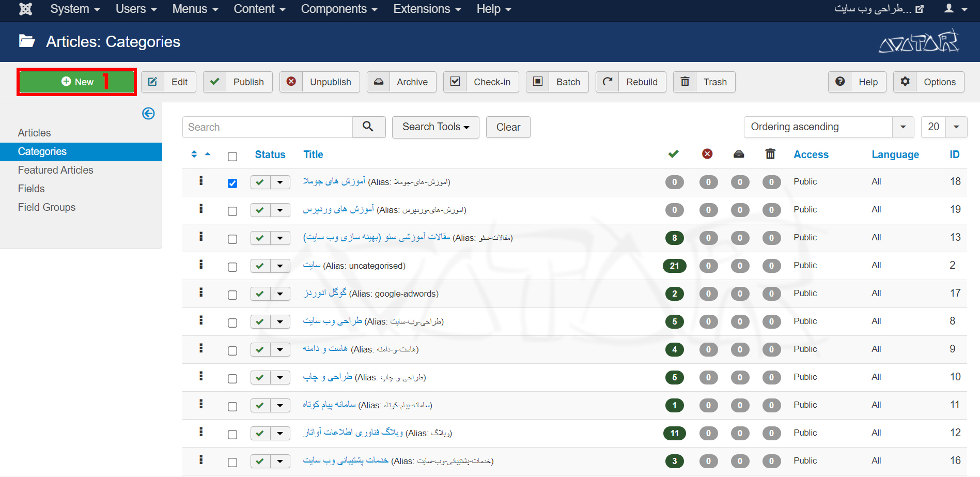Open status dropdown arrow for row ID 13
The width and height of the screenshot is (980, 477).
click(x=280, y=238)
